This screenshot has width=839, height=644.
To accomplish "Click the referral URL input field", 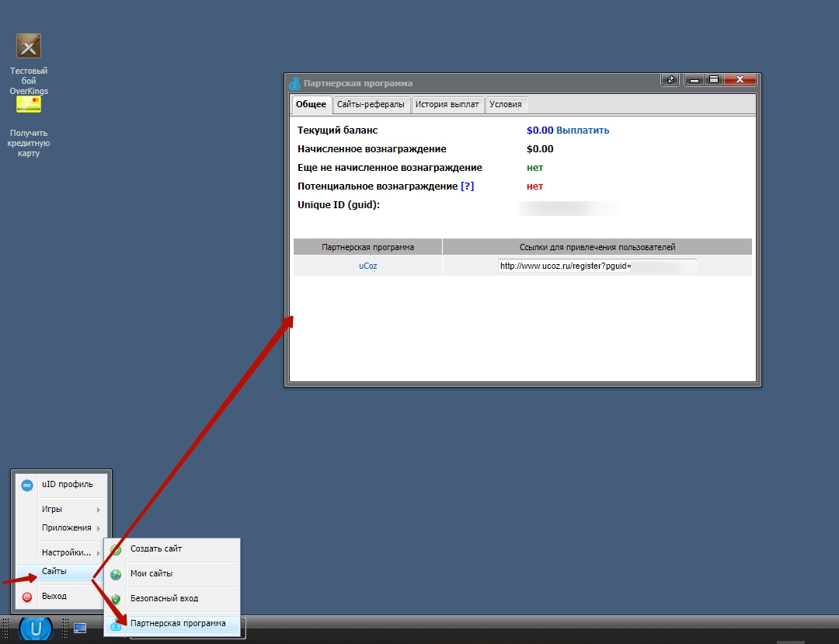I will (597, 266).
